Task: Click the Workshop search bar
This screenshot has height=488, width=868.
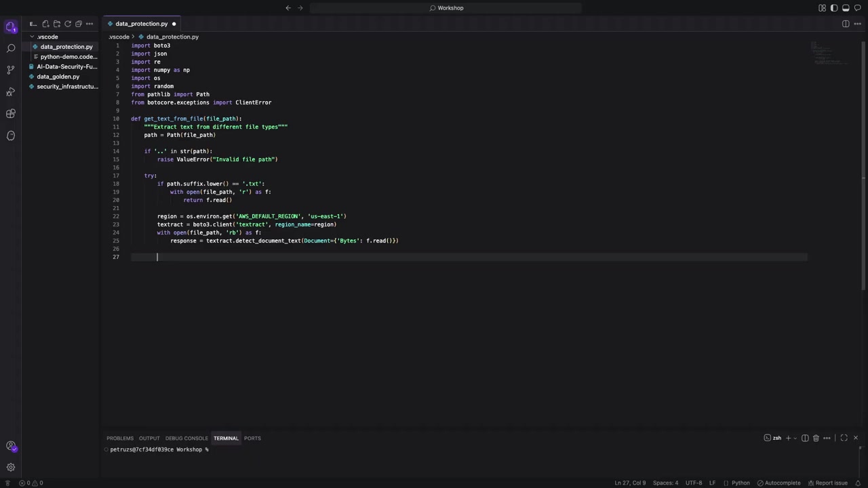Action: 446,8
